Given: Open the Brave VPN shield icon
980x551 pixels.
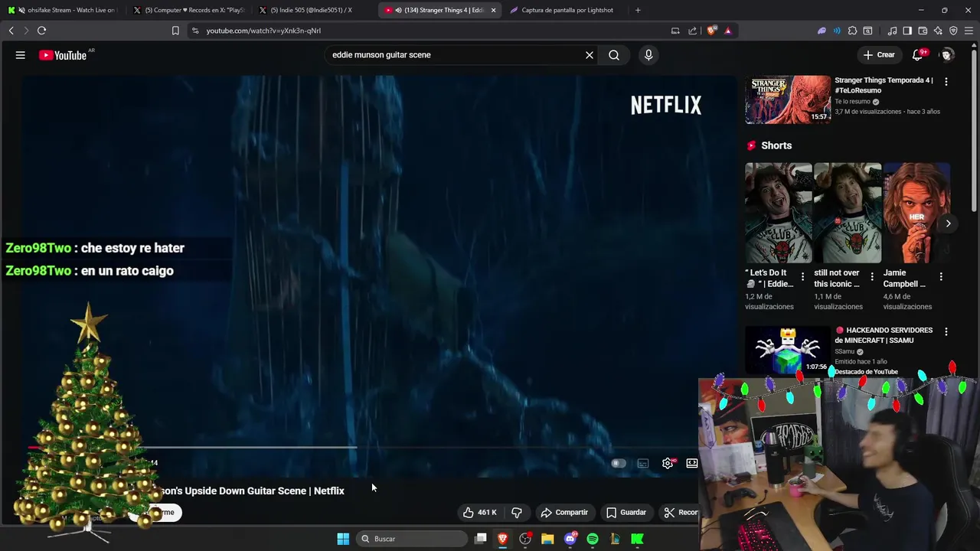Looking at the screenshot, I should coord(953,31).
